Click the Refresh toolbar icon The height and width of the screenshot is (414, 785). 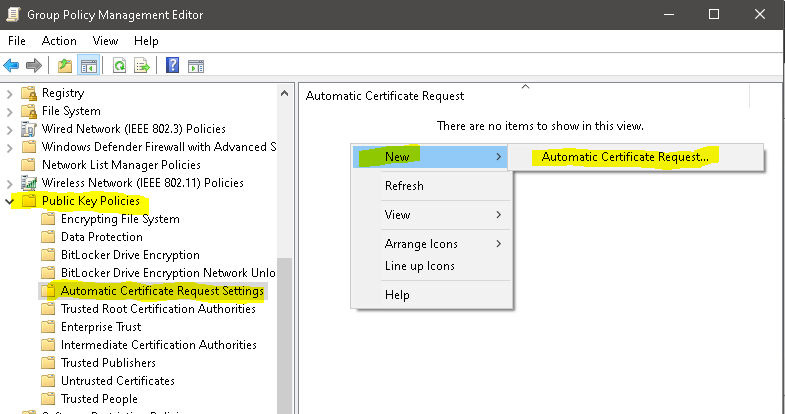point(119,66)
